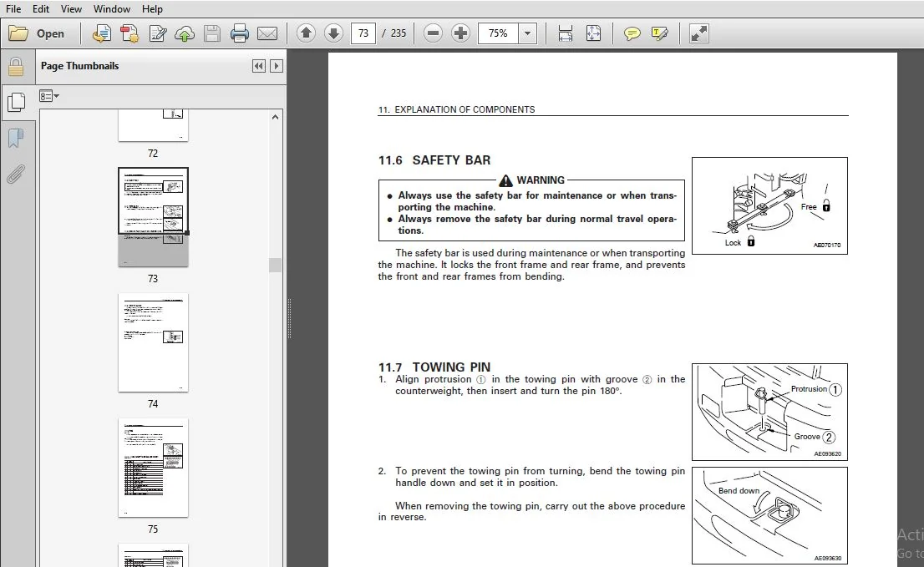Open thumbnails panel options dropdown
The height and width of the screenshot is (567, 924).
click(49, 95)
